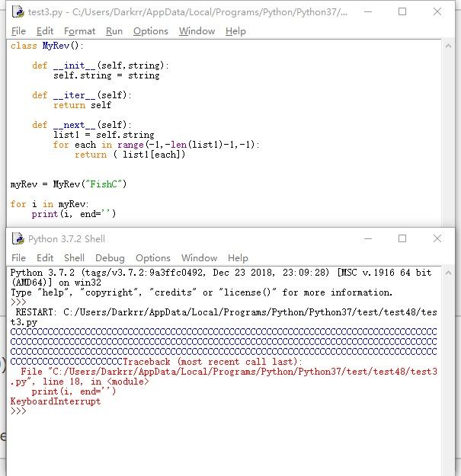Open the Debug menu in Python Shell
Viewport: 461px width, 476px height.
(110, 257)
